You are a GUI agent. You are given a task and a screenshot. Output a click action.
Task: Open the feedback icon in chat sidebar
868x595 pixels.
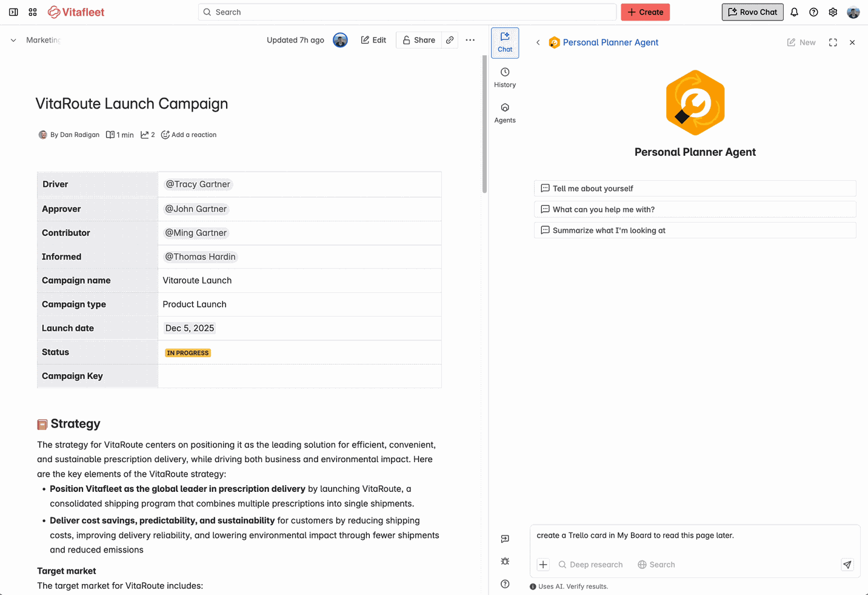click(x=505, y=539)
